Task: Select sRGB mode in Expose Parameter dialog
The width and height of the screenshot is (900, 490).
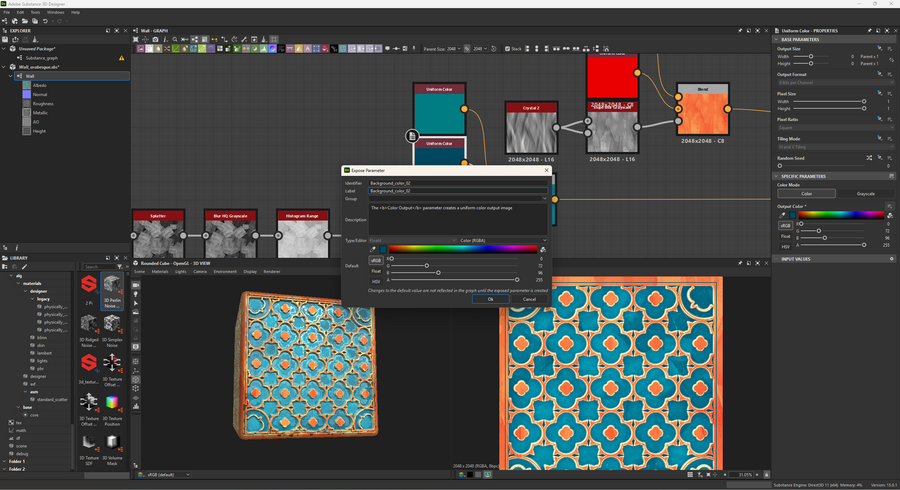Action: click(375, 260)
